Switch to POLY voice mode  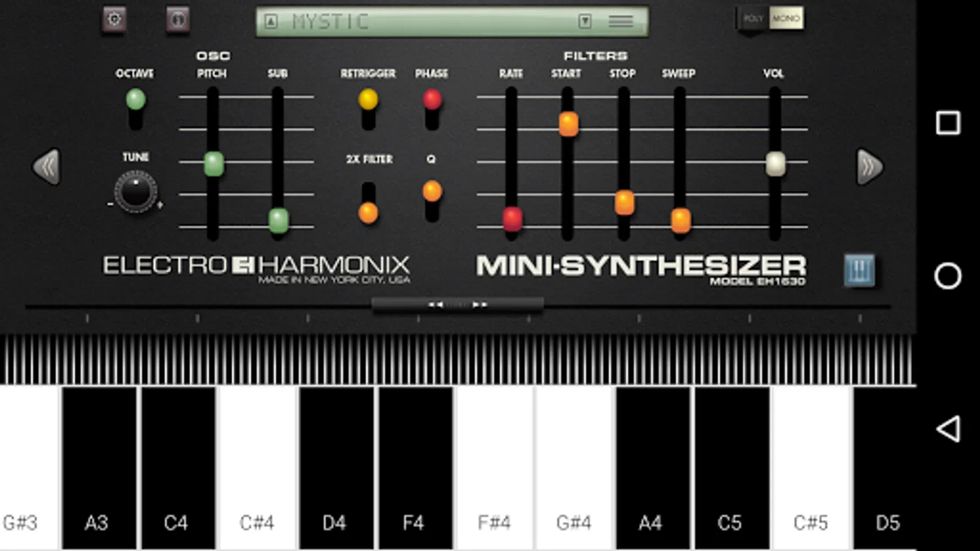pyautogui.click(x=753, y=18)
